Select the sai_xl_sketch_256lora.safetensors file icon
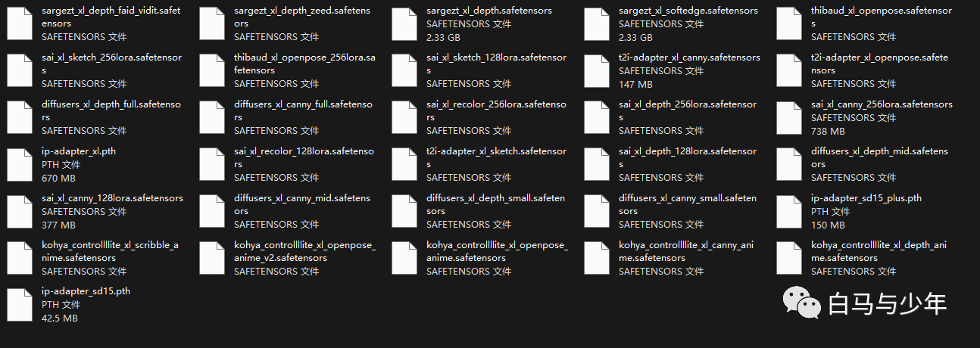The height and width of the screenshot is (348, 980). (20, 70)
